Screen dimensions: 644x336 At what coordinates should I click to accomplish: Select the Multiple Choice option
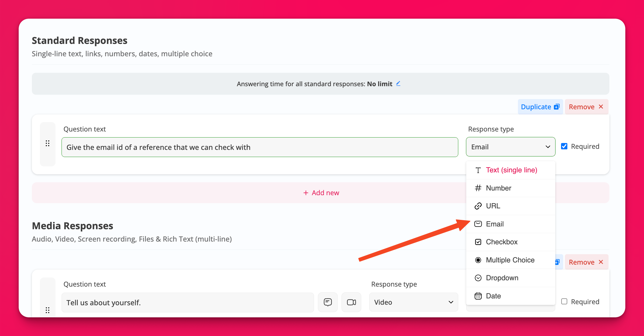click(x=510, y=260)
